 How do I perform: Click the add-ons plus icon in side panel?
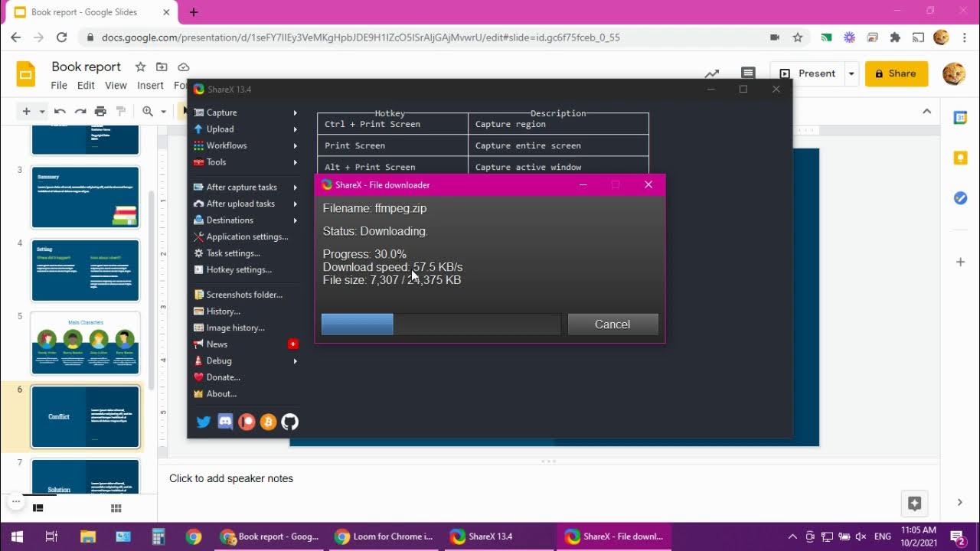(960, 262)
